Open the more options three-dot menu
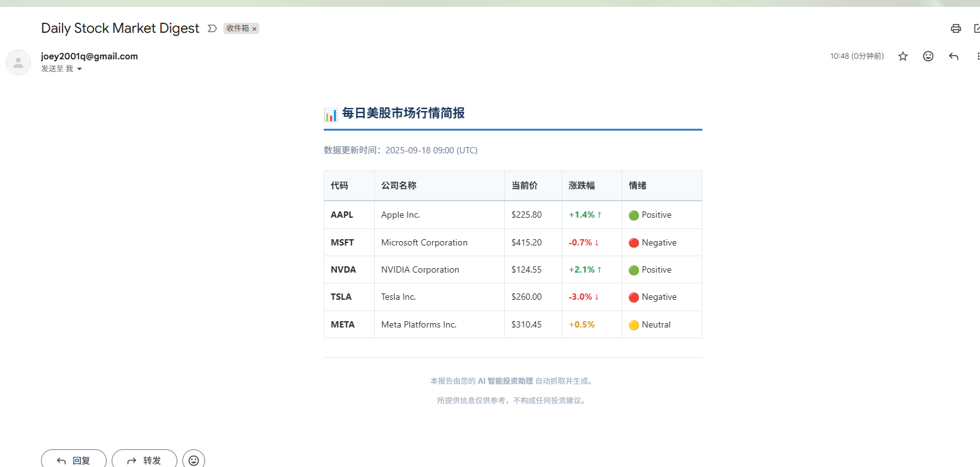Screen dimensions: 980x467 [977, 56]
